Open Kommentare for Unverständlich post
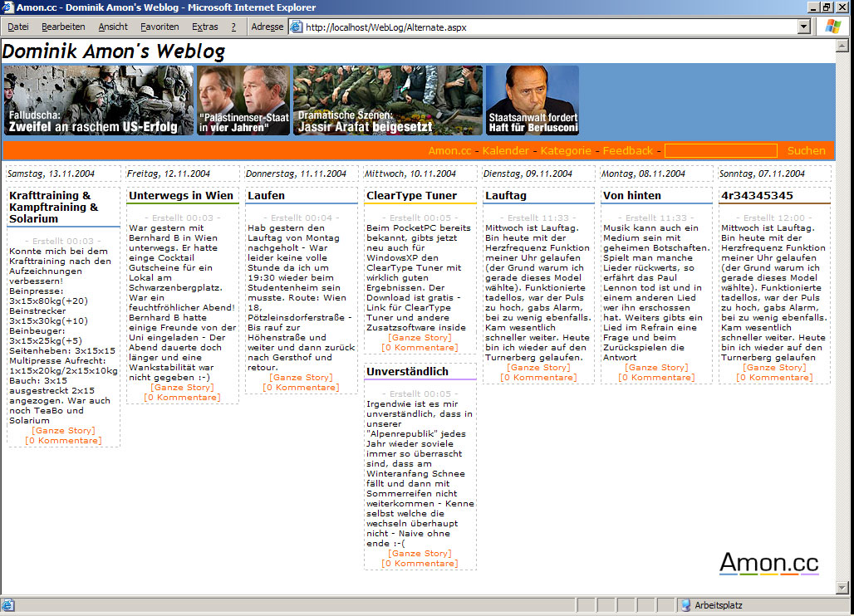 click(x=420, y=563)
